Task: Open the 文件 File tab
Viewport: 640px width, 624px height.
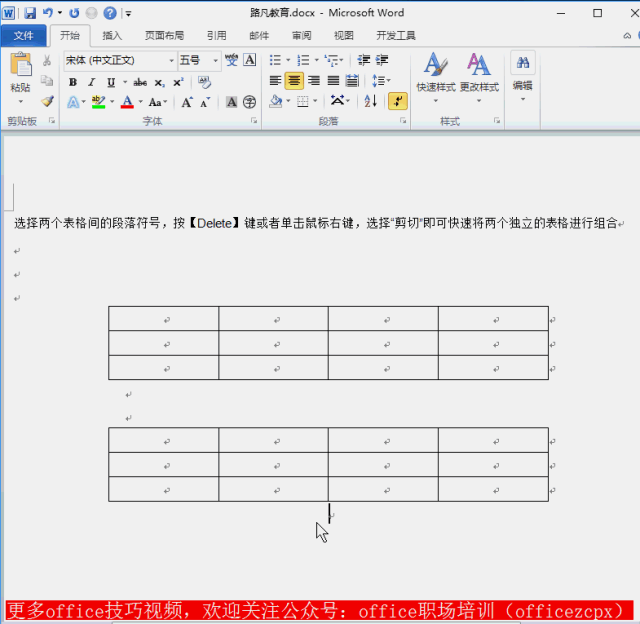Action: tap(23, 36)
